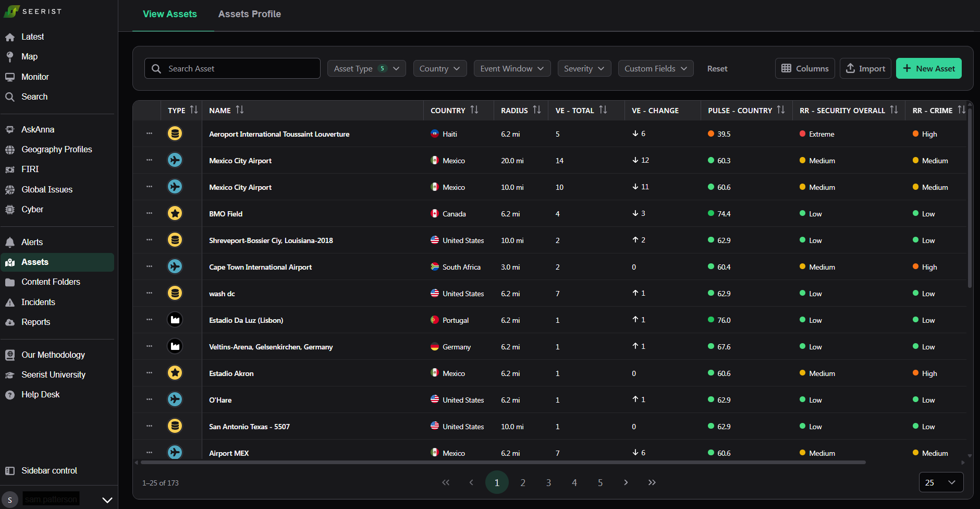Go to page 5 of assets
The height and width of the screenshot is (509, 980).
(x=600, y=482)
